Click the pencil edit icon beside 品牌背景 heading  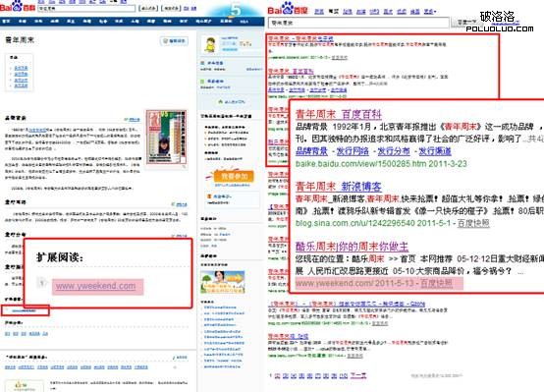(127, 120)
